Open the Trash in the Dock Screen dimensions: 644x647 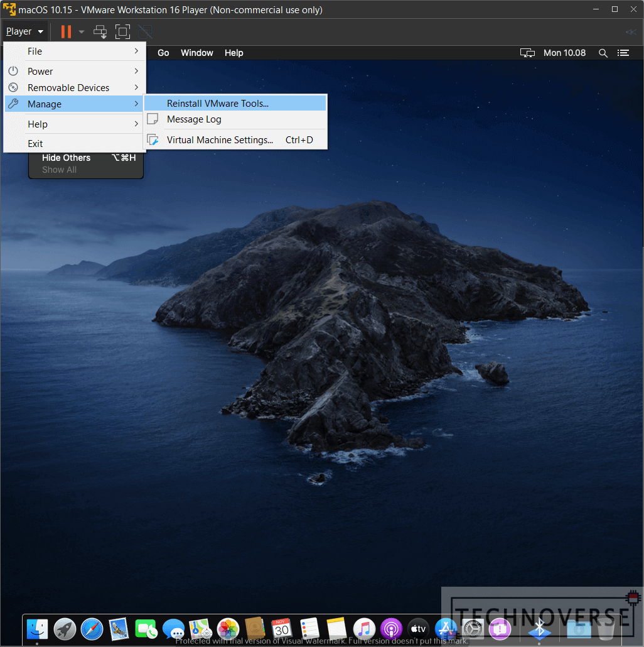(x=605, y=629)
